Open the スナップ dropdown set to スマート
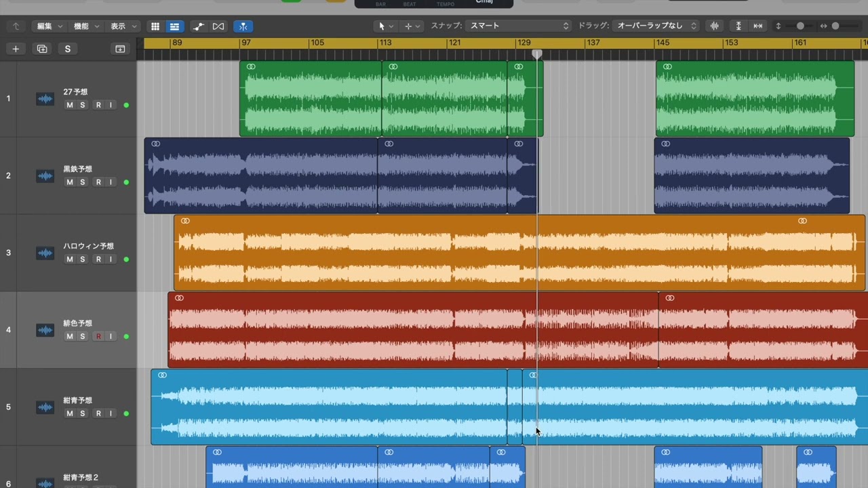 [x=519, y=26]
